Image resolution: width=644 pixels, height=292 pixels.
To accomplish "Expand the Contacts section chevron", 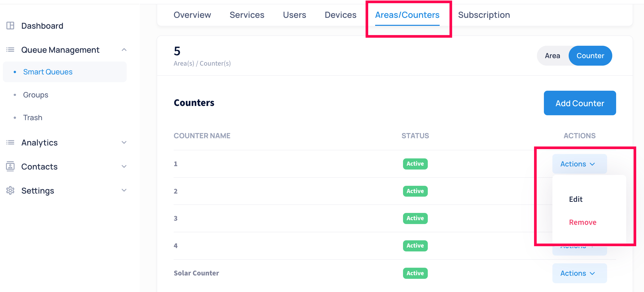I will [124, 166].
